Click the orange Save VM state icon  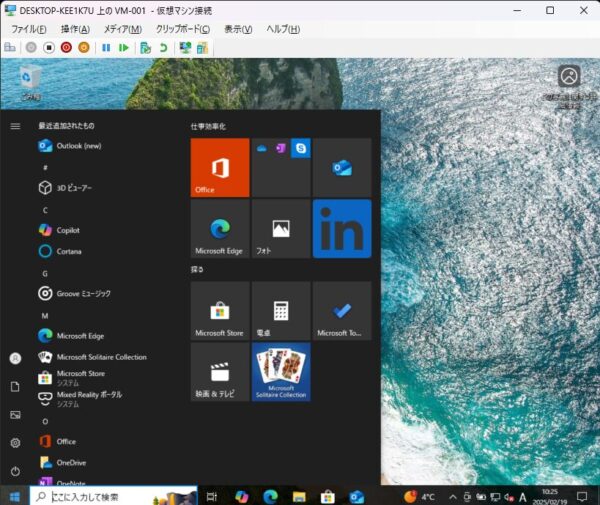coord(84,47)
